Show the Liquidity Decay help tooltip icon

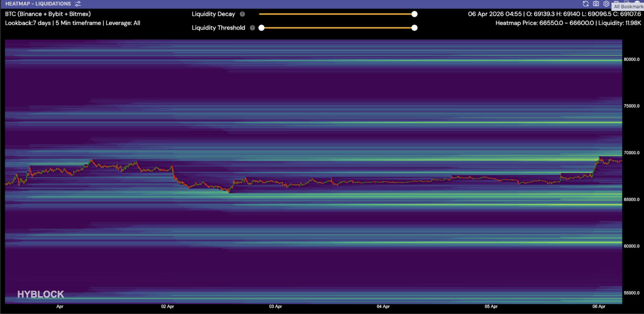coord(242,14)
